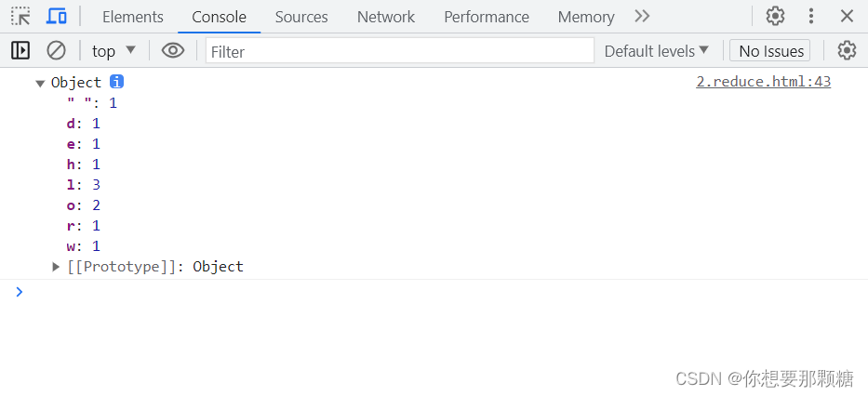
Task: Open the Default levels dropdown
Action: tap(656, 51)
